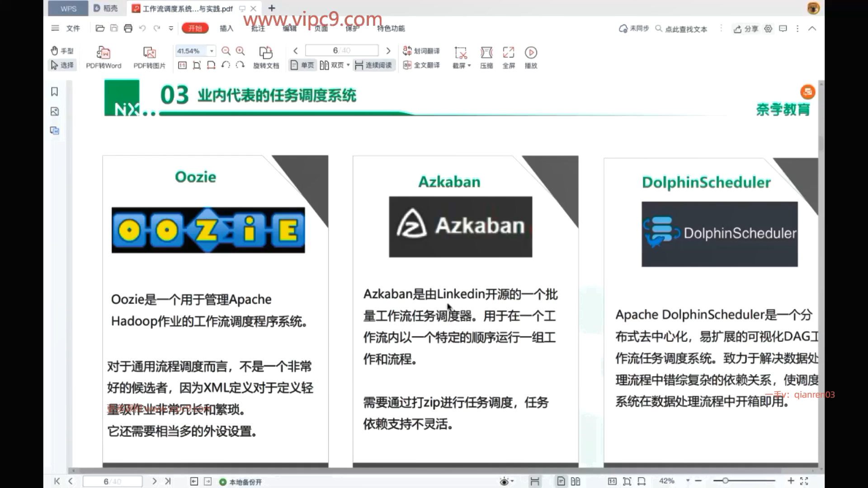Click the 全屏 fullscreen icon

pyautogui.click(x=509, y=53)
